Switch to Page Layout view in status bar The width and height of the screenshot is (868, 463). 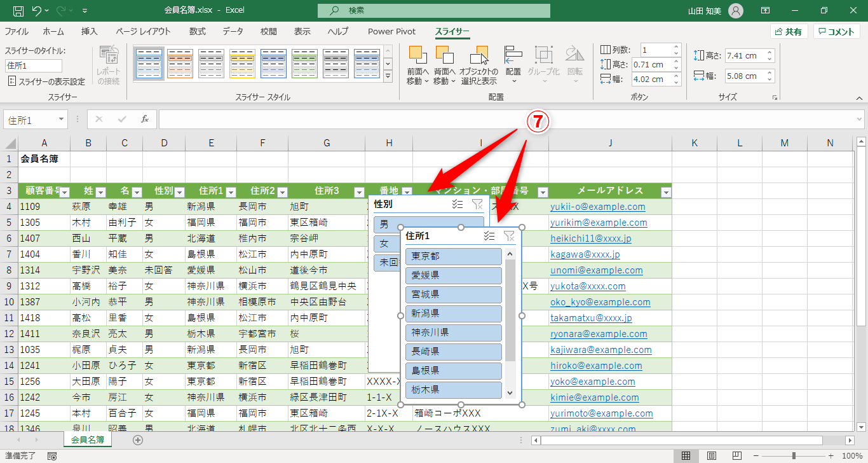click(x=712, y=456)
